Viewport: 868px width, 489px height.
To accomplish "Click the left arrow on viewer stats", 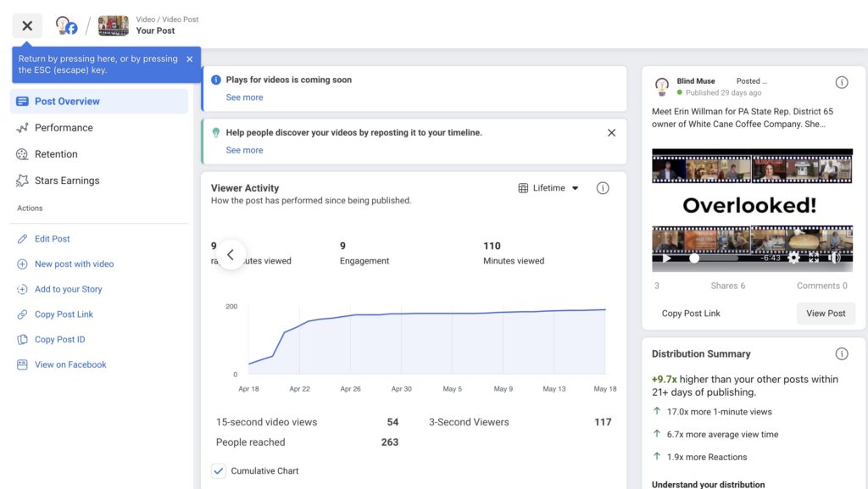I will 231,254.
